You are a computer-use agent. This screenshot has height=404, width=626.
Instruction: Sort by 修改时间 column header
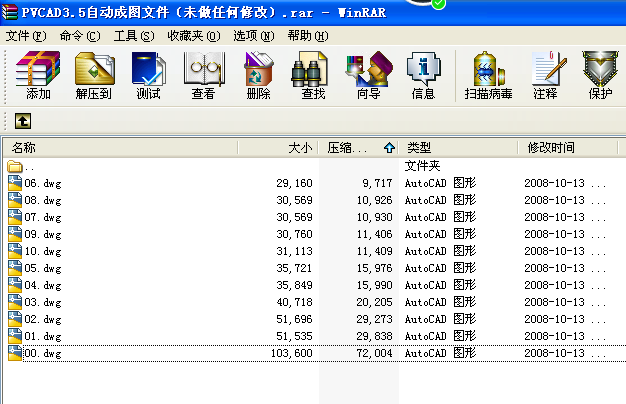pyautogui.click(x=568, y=148)
